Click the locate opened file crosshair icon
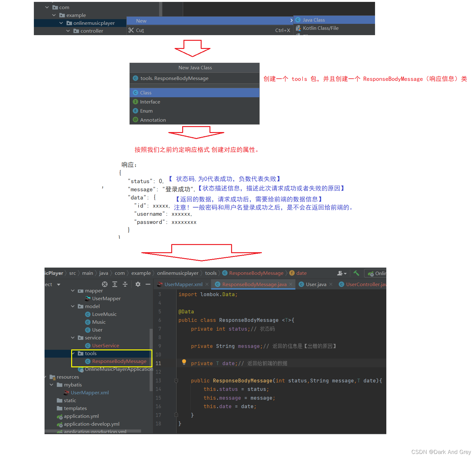The image size is (476, 458). (x=105, y=284)
